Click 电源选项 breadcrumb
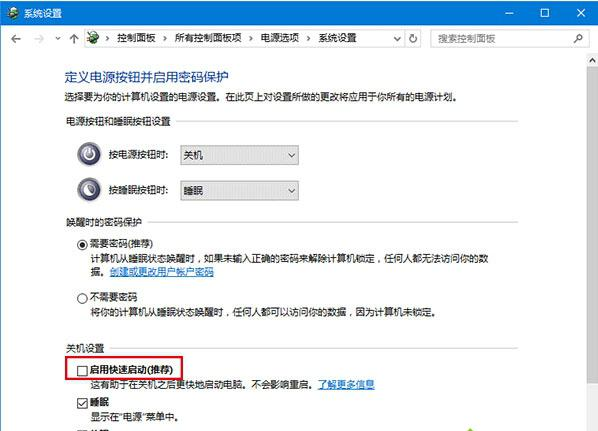 tap(280, 38)
